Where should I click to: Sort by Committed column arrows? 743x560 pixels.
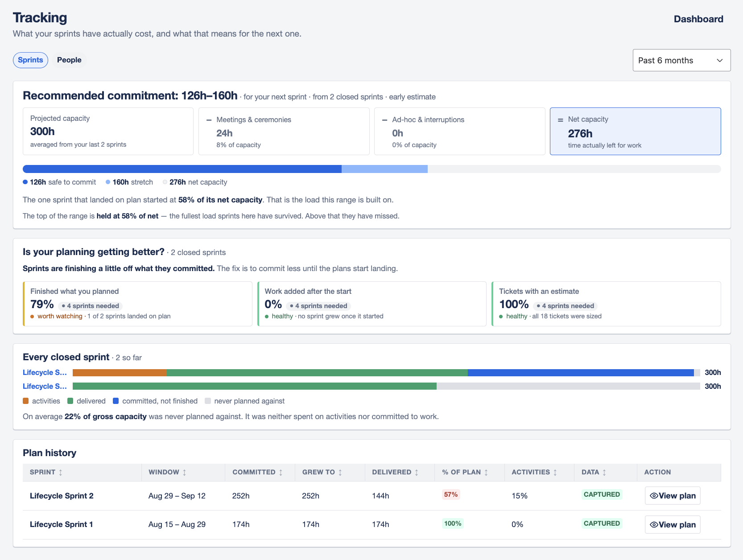pyautogui.click(x=281, y=472)
